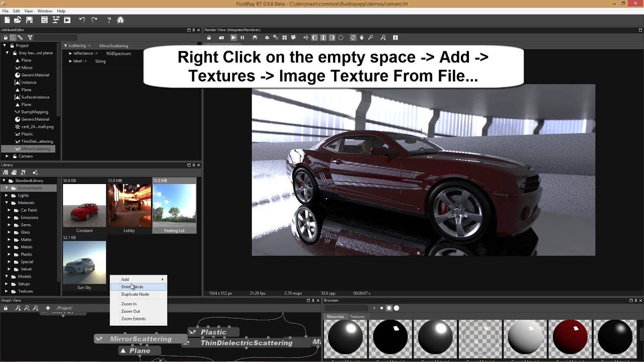This screenshot has height=362, width=644.
Task: Choose Zoom Extents from context menu
Action: click(138, 319)
